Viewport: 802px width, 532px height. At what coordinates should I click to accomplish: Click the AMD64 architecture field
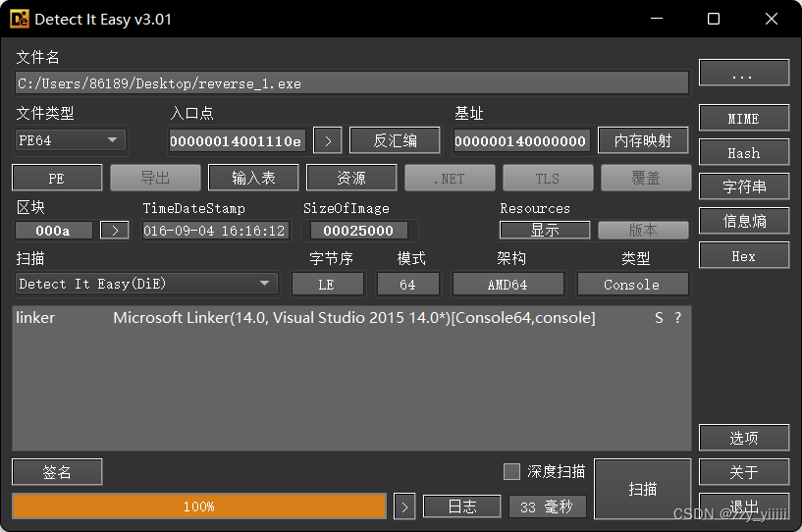tap(508, 284)
